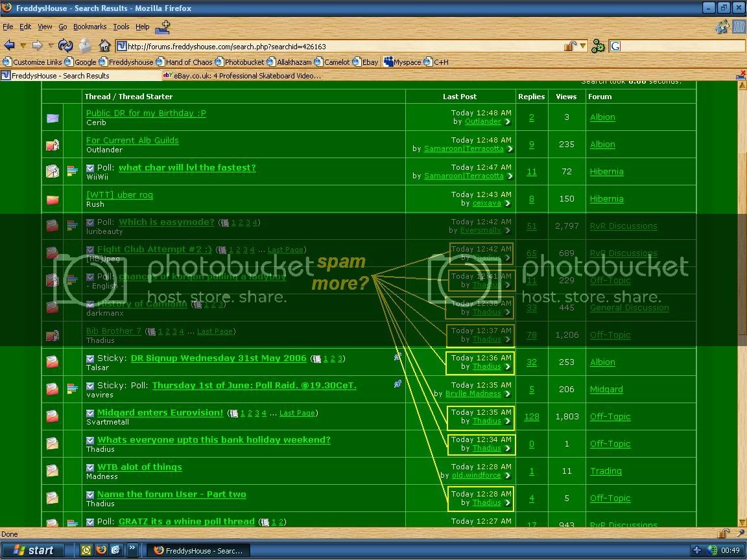The image size is (747, 560).
Task: Open the Hand of Chaos bookmark
Action: (184, 62)
